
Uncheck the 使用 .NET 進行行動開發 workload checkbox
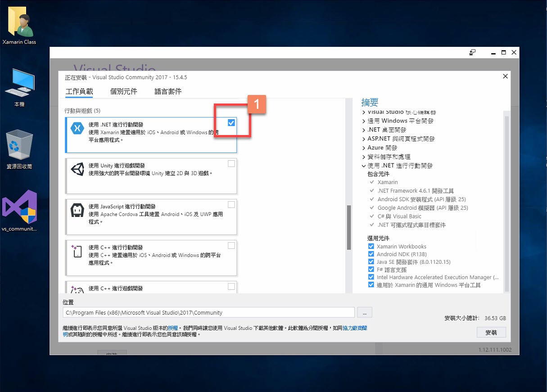point(231,123)
